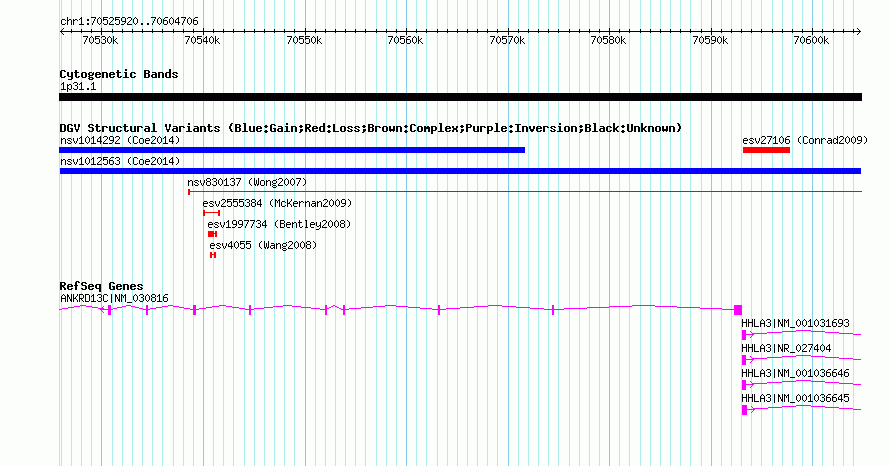Click the 70530k ruler position

(x=100, y=40)
